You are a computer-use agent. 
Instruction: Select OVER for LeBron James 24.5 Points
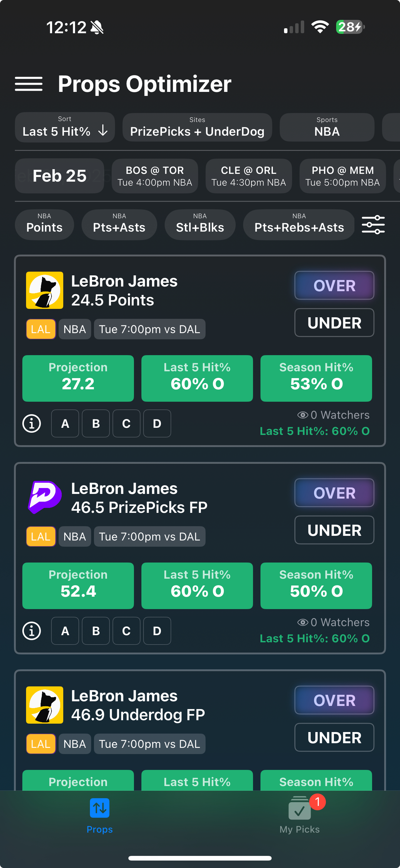pos(334,286)
